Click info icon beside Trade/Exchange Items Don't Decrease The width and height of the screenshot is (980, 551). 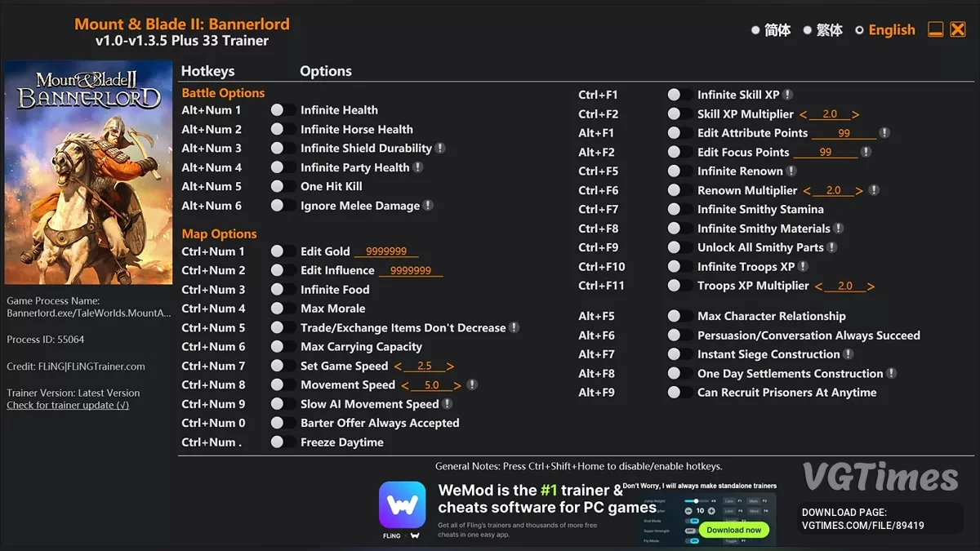[514, 327]
